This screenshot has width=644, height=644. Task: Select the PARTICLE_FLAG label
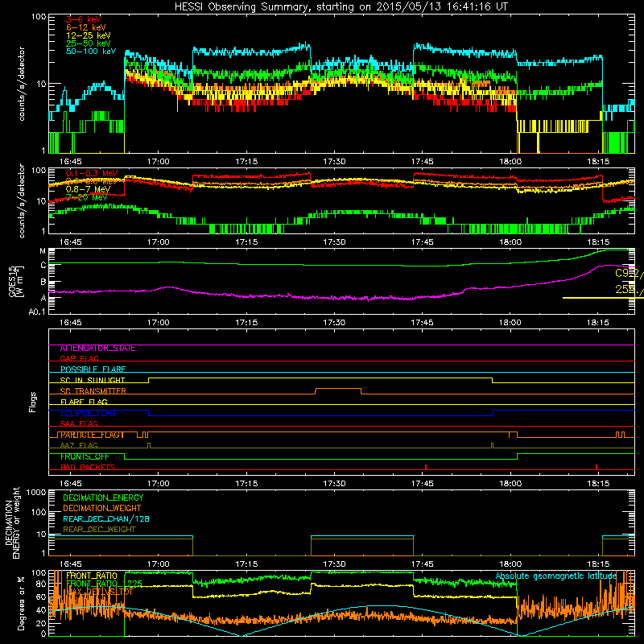coord(92,435)
